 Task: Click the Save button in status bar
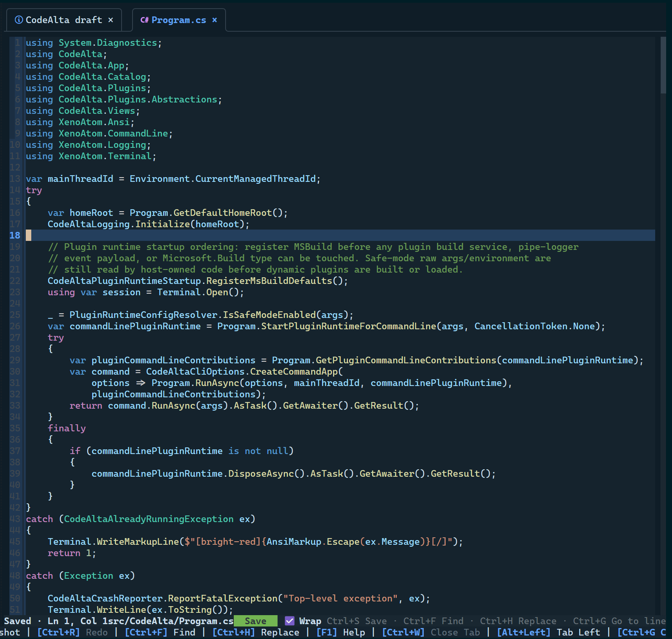pos(256,621)
